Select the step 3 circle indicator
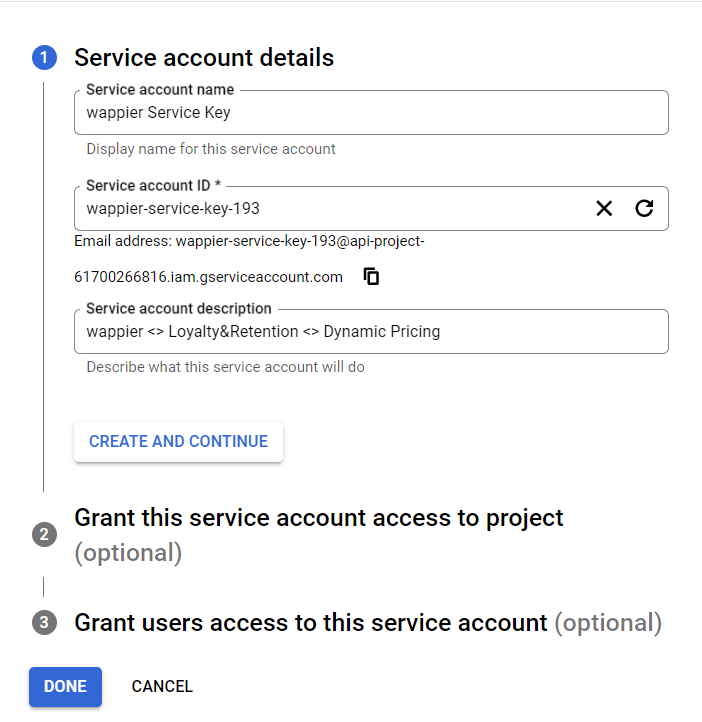This screenshot has height=722, width=702. (x=44, y=623)
